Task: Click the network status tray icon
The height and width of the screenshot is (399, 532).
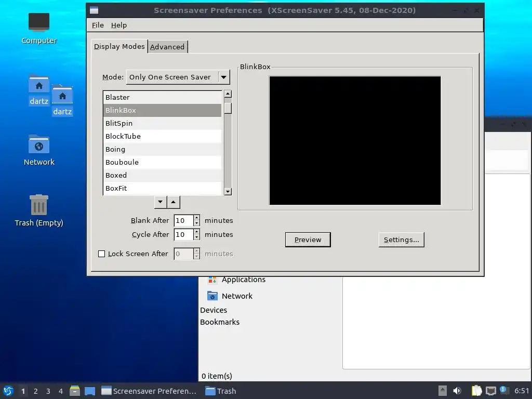Action: click(x=490, y=391)
